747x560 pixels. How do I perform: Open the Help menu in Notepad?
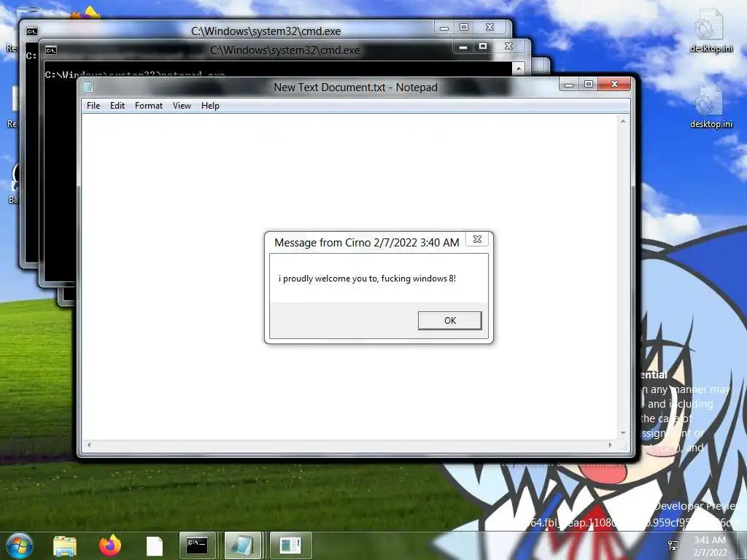pos(210,105)
